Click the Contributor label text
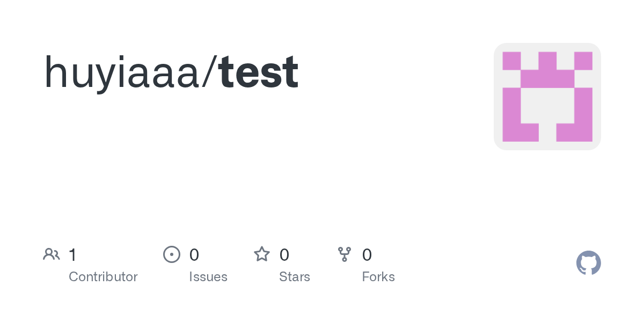The image size is (644, 322). click(103, 277)
